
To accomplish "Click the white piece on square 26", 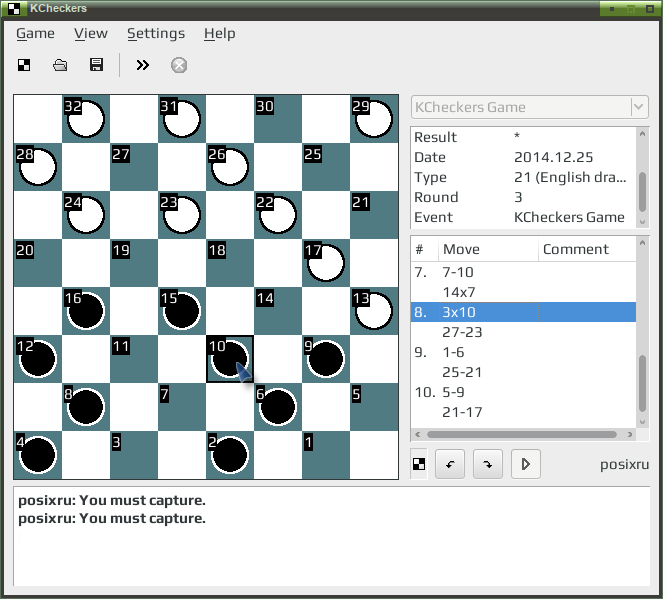I will tap(230, 167).
